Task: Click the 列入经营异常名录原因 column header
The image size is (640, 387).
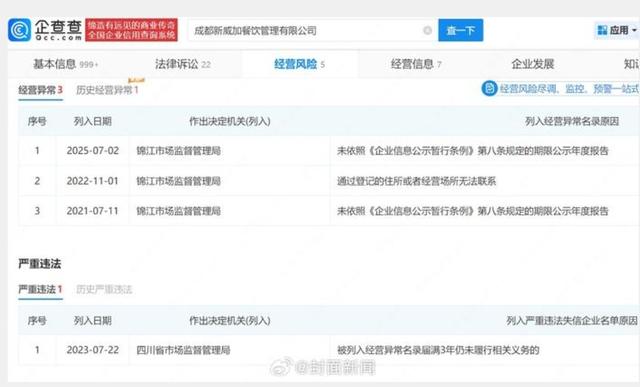Action: pyautogui.click(x=572, y=121)
